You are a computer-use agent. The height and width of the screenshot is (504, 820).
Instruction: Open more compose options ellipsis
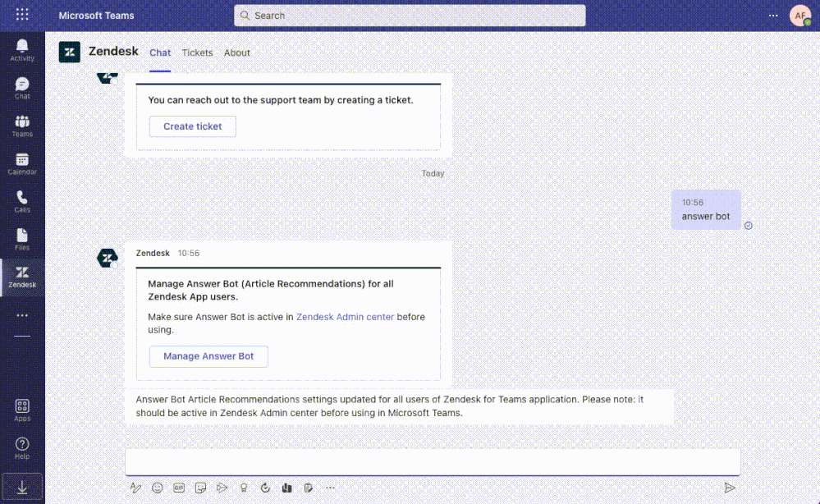(x=330, y=488)
